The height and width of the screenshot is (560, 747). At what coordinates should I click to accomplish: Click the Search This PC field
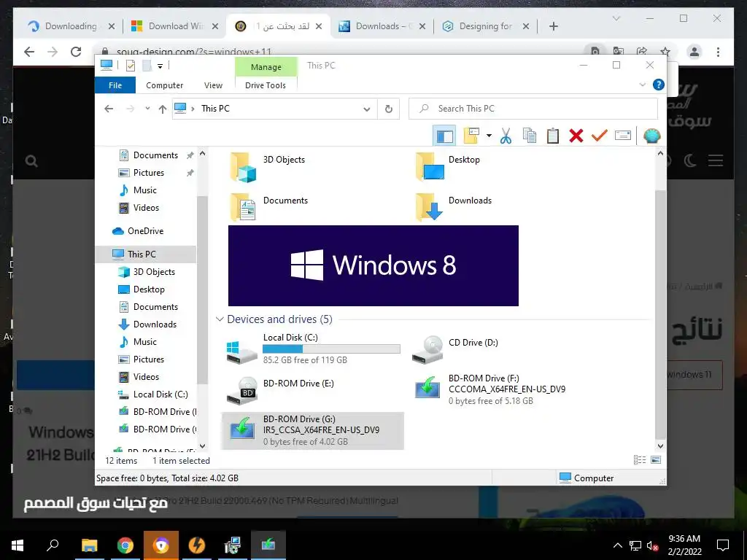(533, 109)
